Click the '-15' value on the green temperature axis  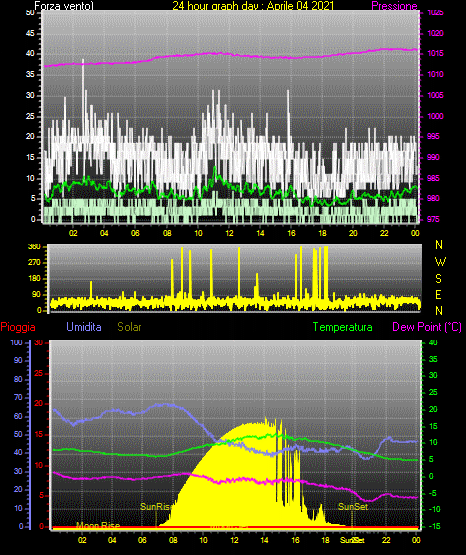[435, 527]
